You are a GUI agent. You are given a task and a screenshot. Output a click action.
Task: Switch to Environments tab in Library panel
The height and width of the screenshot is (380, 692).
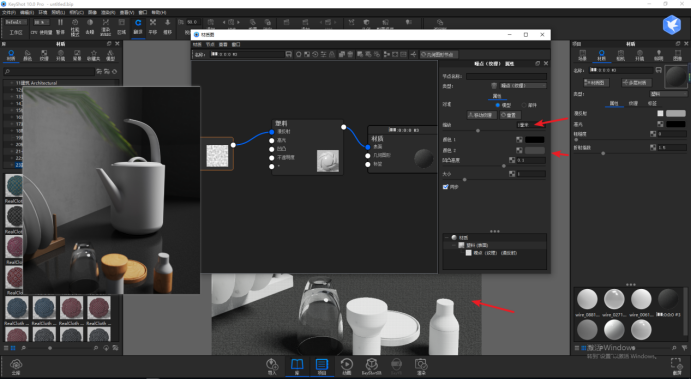[x=60, y=56]
